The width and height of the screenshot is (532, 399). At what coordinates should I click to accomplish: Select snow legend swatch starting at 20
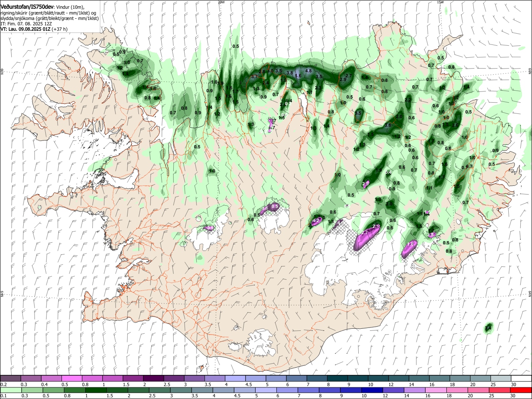(x=480, y=378)
